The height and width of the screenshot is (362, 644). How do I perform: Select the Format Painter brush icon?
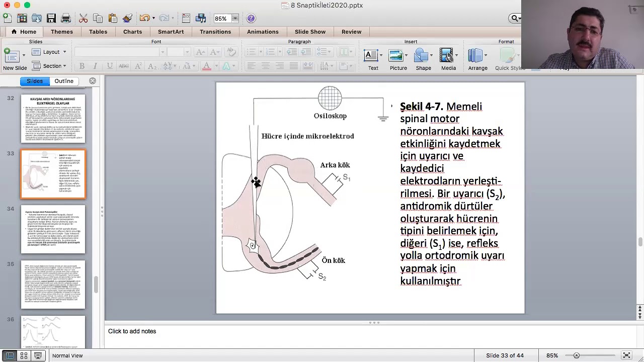[x=127, y=18]
